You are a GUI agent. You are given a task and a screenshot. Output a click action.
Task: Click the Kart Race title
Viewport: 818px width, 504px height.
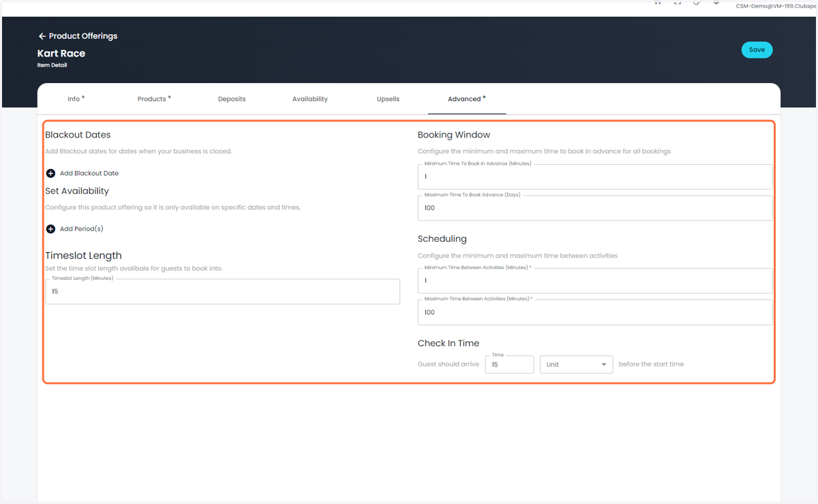pyautogui.click(x=61, y=53)
